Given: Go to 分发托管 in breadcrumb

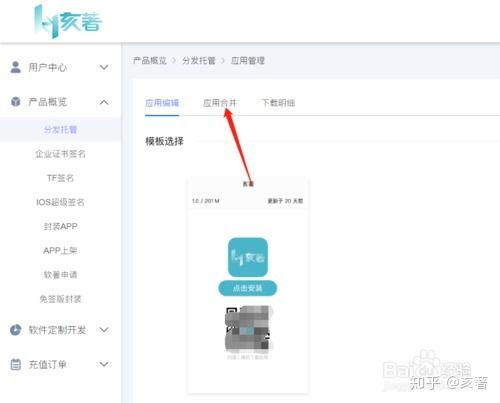Looking at the screenshot, I should 199,61.
